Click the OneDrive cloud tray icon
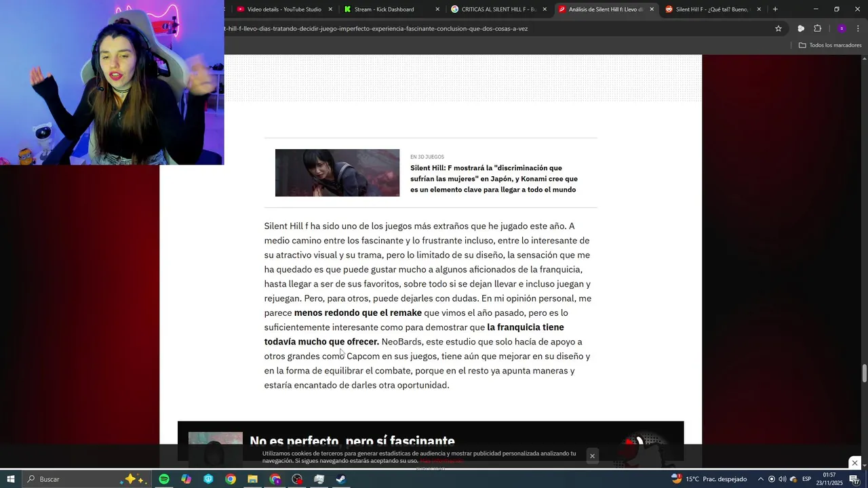The height and width of the screenshot is (488, 868). (x=793, y=479)
